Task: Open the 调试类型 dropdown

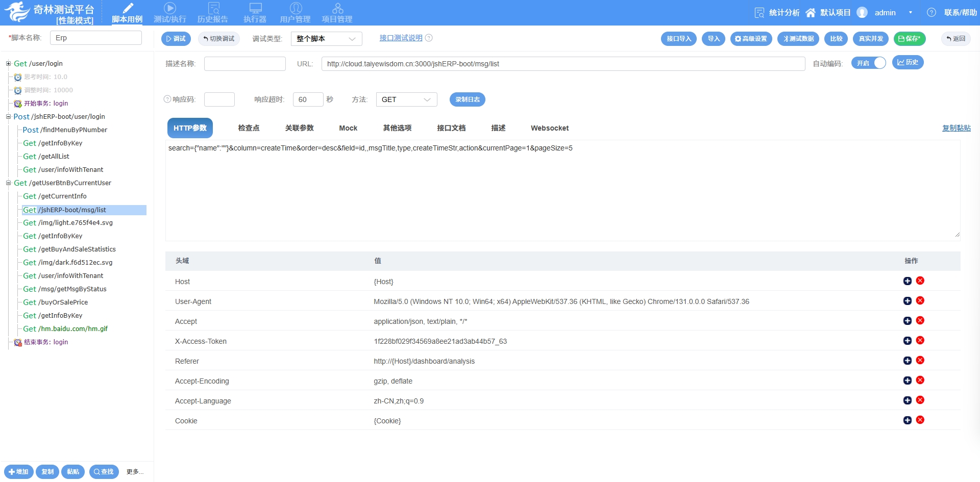Action: tap(326, 39)
